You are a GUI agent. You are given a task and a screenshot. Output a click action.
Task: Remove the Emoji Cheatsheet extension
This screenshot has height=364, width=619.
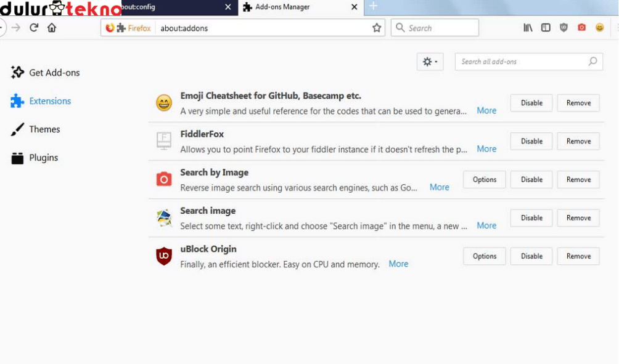578,103
